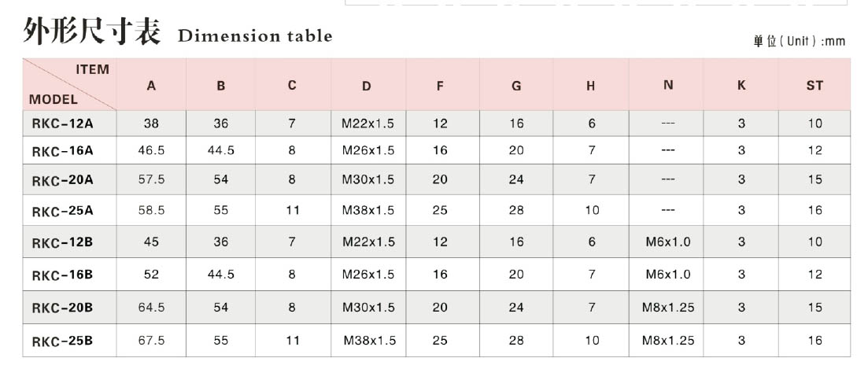This screenshot has height=369, width=868.
Task: Click the RKC-20B row header
Action: 62,307
